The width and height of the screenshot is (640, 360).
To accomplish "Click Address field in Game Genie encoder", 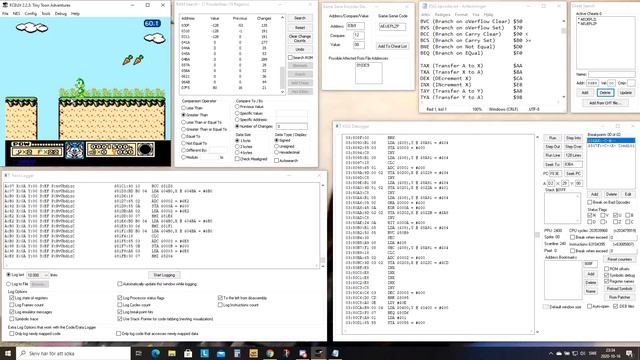I will coord(355,26).
